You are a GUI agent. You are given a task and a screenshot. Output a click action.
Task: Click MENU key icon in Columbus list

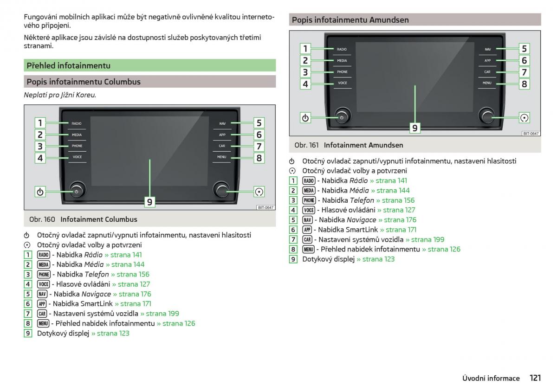click(x=43, y=323)
